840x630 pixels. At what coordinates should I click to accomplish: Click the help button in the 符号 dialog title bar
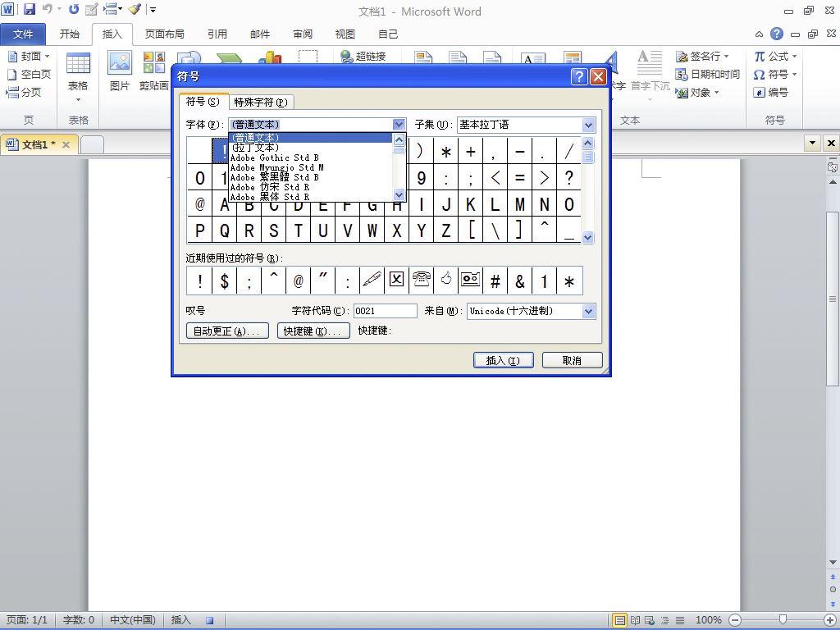pos(579,76)
